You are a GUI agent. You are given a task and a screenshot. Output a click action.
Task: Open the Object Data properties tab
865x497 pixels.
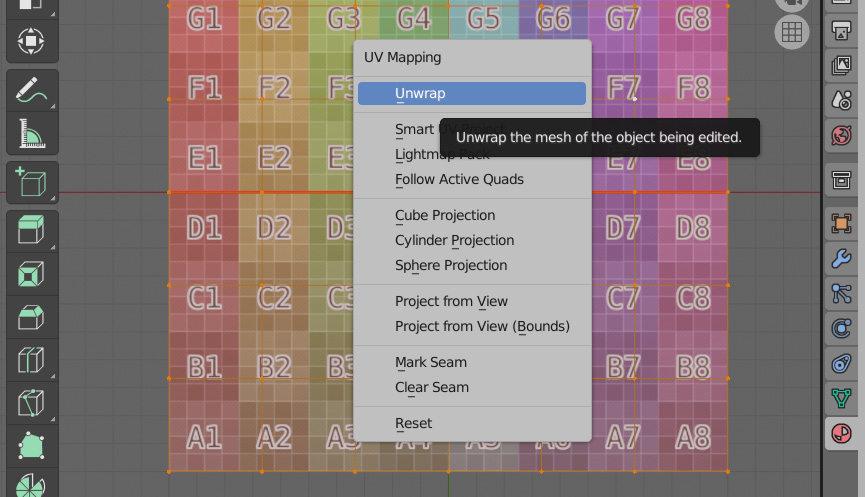coord(841,398)
